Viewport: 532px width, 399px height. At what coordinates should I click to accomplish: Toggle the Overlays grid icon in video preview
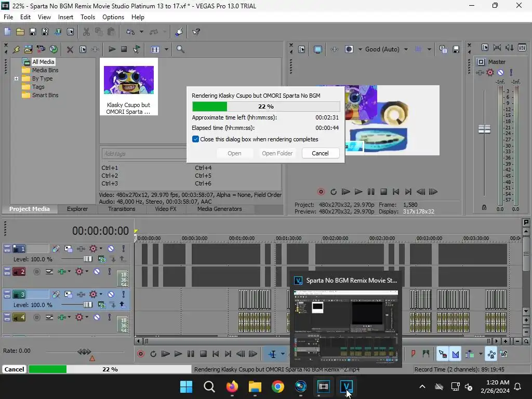click(x=418, y=49)
